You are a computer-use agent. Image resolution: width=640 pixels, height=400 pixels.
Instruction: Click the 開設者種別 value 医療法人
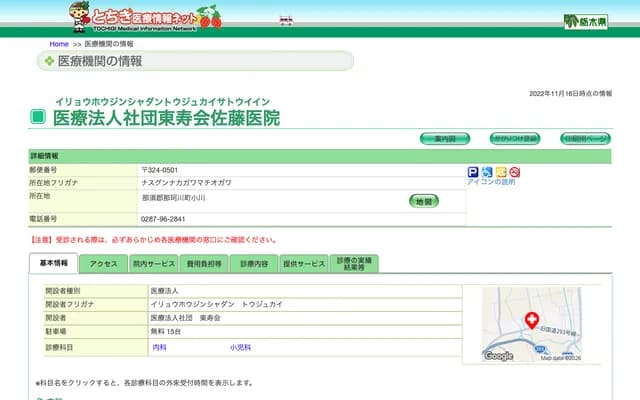[164, 291]
